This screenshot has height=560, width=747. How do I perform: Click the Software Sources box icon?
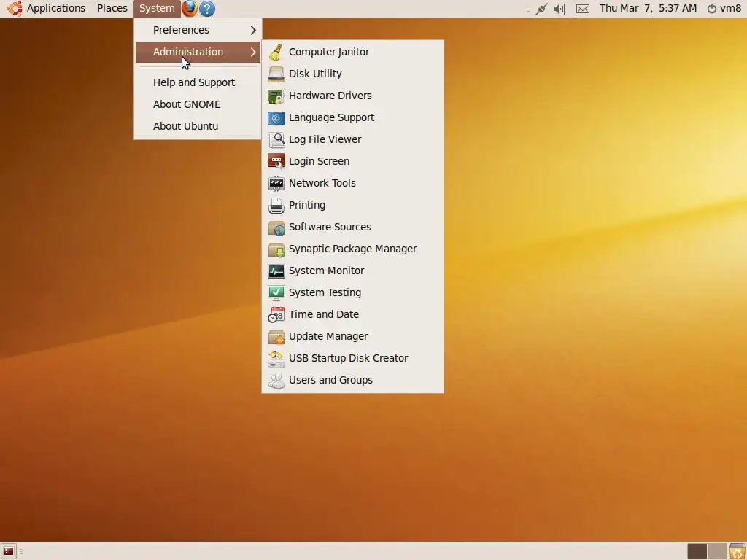[276, 227]
